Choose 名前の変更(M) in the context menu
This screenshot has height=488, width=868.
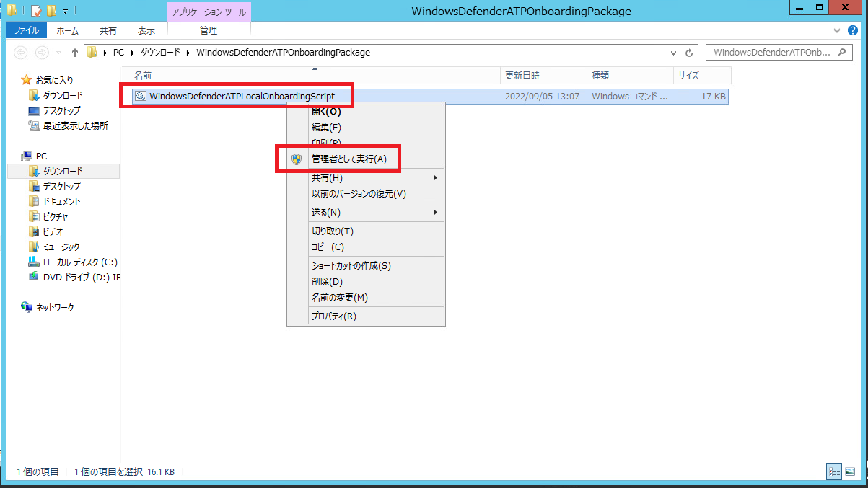coord(339,298)
